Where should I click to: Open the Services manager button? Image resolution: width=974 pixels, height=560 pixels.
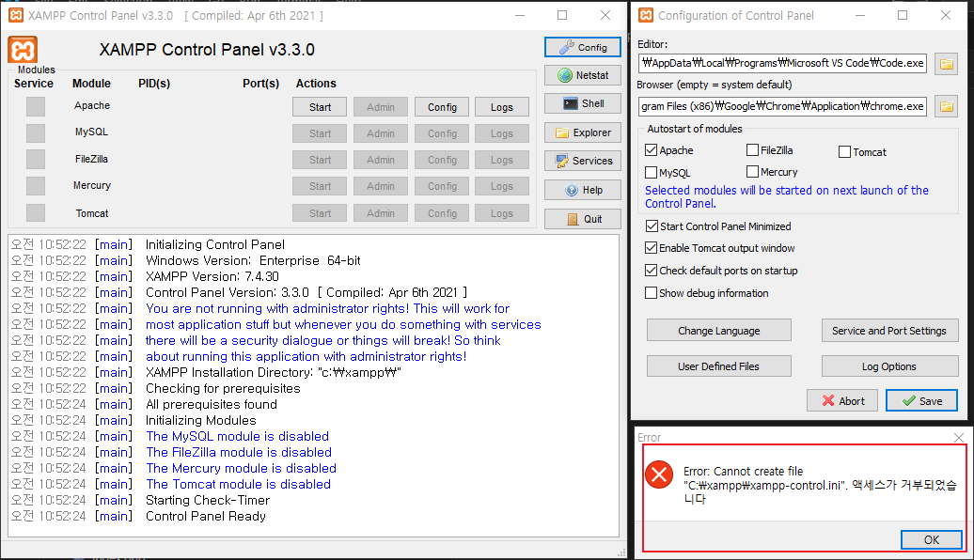pyautogui.click(x=583, y=161)
